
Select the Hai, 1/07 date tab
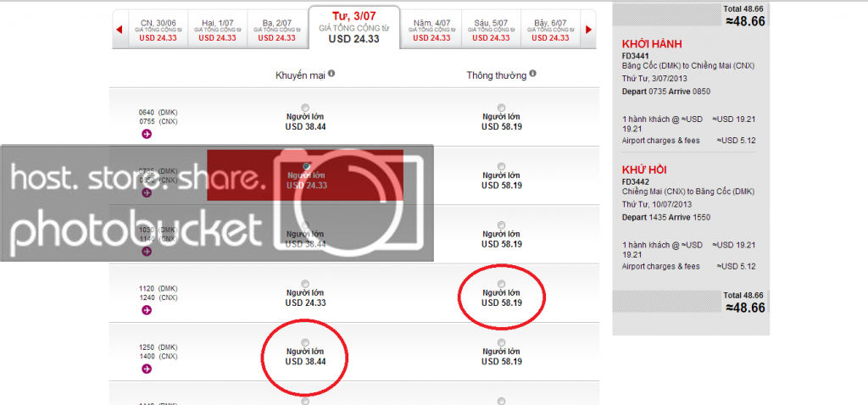pos(217,30)
